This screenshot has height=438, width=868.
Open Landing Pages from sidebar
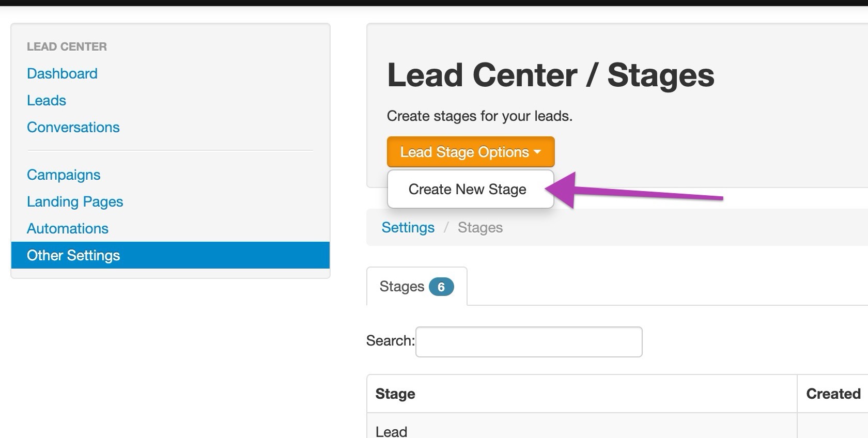point(75,201)
